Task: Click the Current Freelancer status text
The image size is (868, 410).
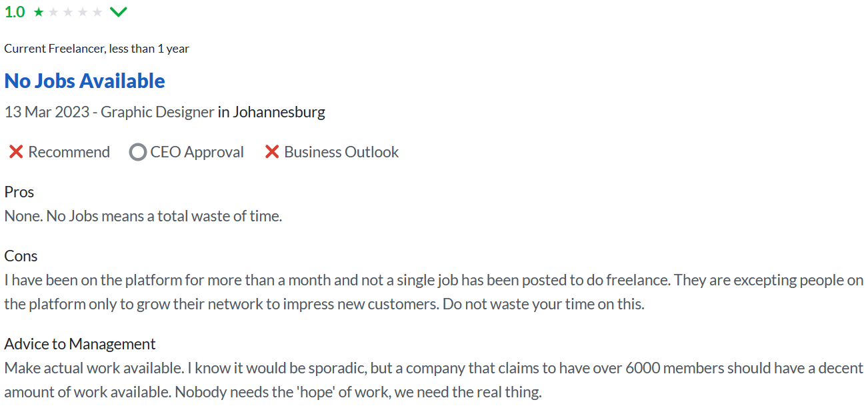Action: pyautogui.click(x=97, y=49)
